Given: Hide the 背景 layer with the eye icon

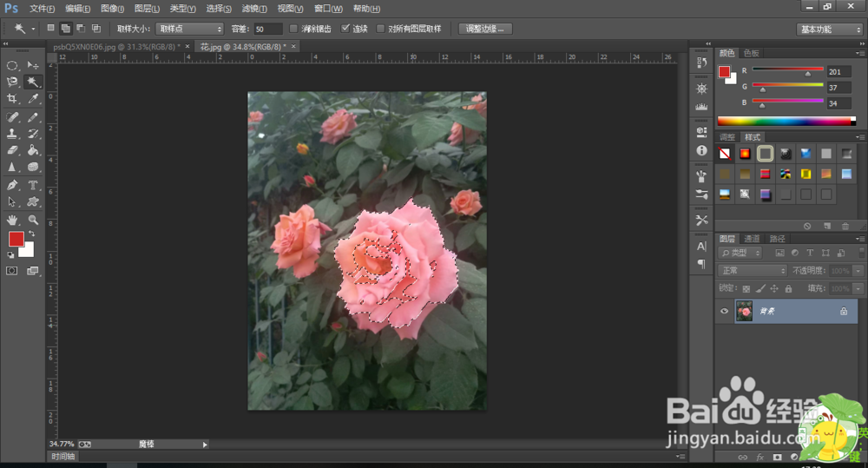Looking at the screenshot, I should point(724,311).
